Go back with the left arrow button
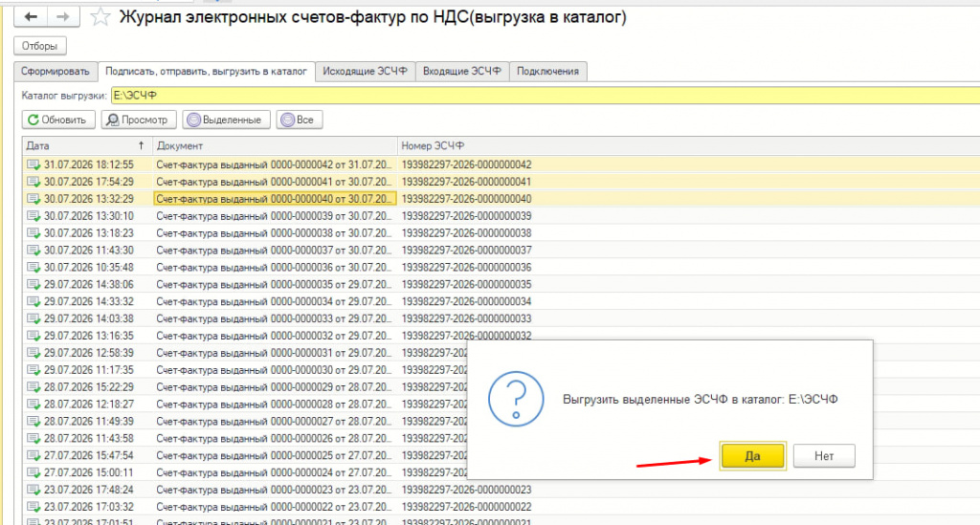Image resolution: width=980 pixels, height=525 pixels. [31, 17]
